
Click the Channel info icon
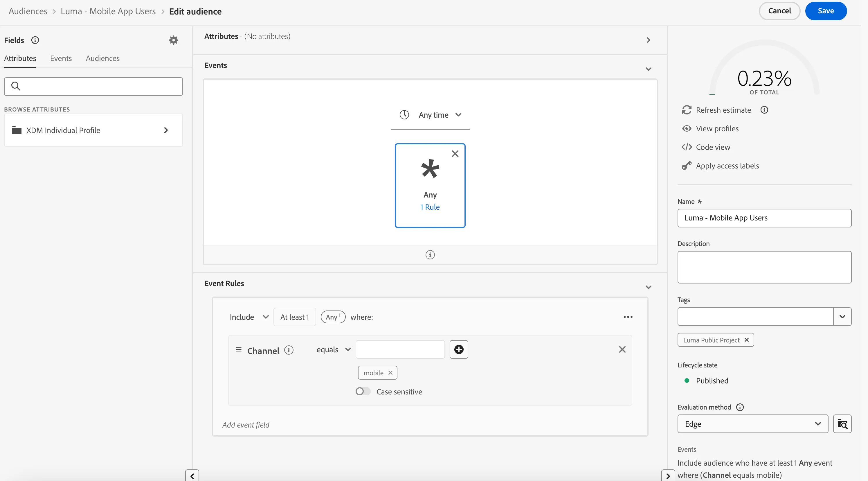[x=289, y=350]
